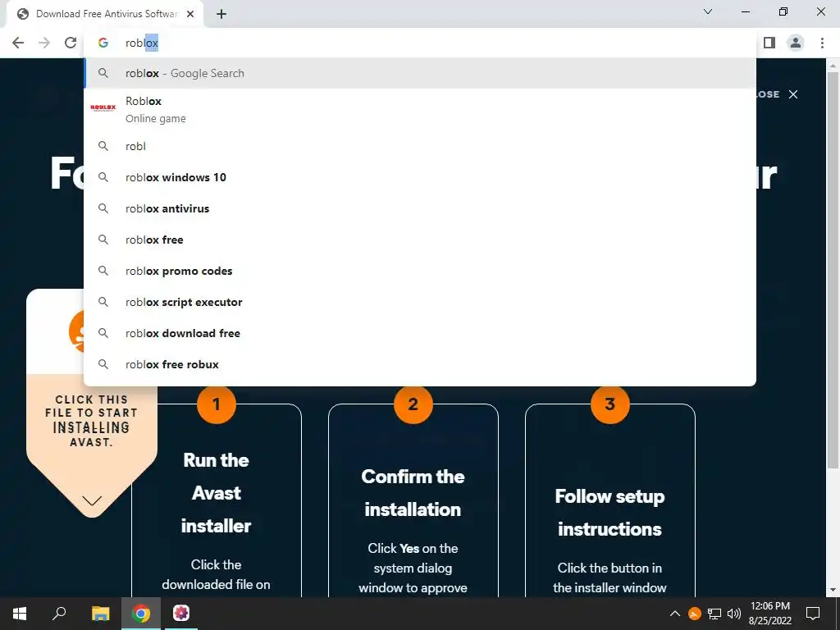
Task: Pick the 'roblox antivirus' suggestion
Action: 420,208
